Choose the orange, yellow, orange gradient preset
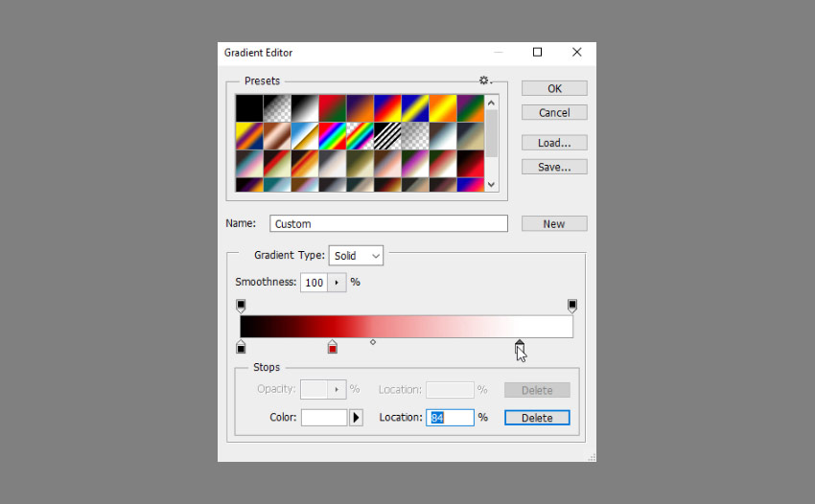 pyautogui.click(x=443, y=108)
